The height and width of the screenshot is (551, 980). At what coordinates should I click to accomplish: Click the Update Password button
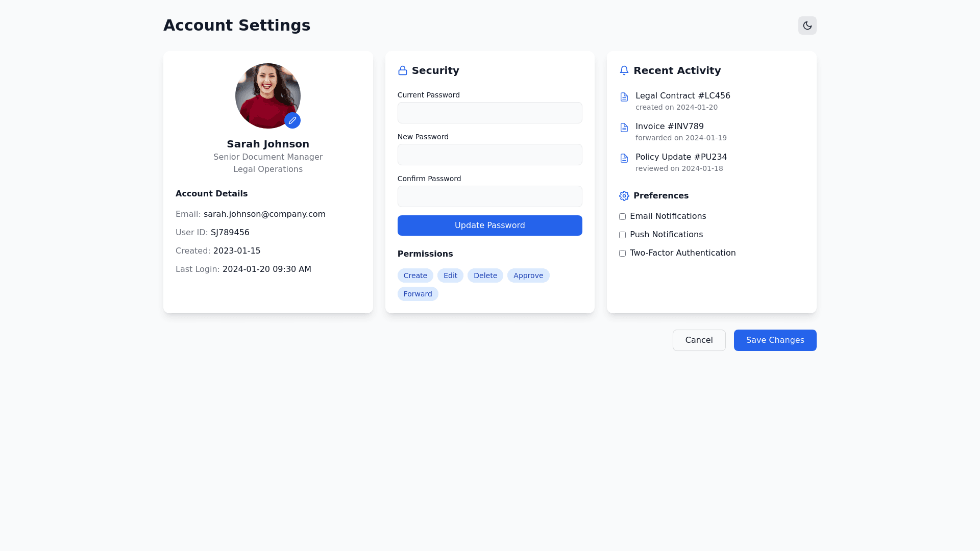489,225
